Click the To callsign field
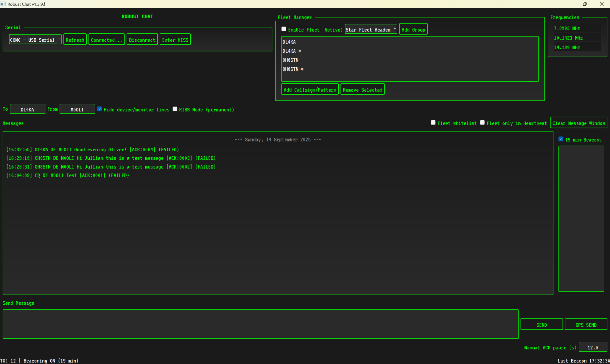The image size is (610, 364). click(x=27, y=109)
